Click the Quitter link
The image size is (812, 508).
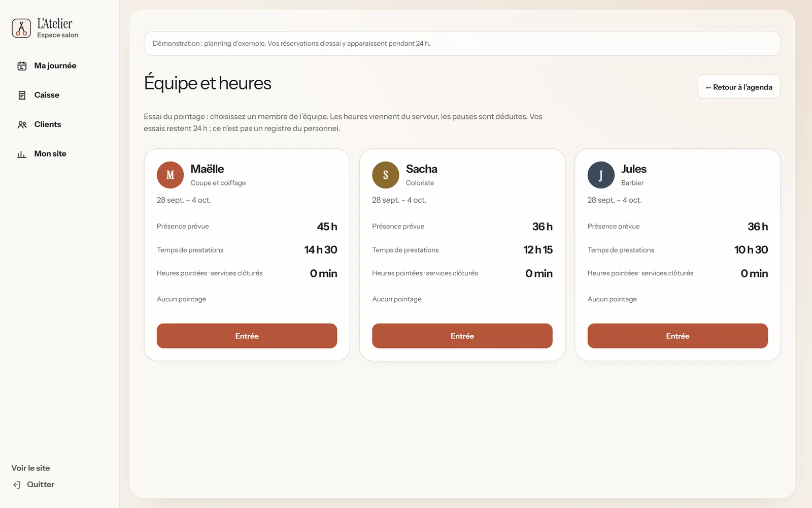(41, 485)
